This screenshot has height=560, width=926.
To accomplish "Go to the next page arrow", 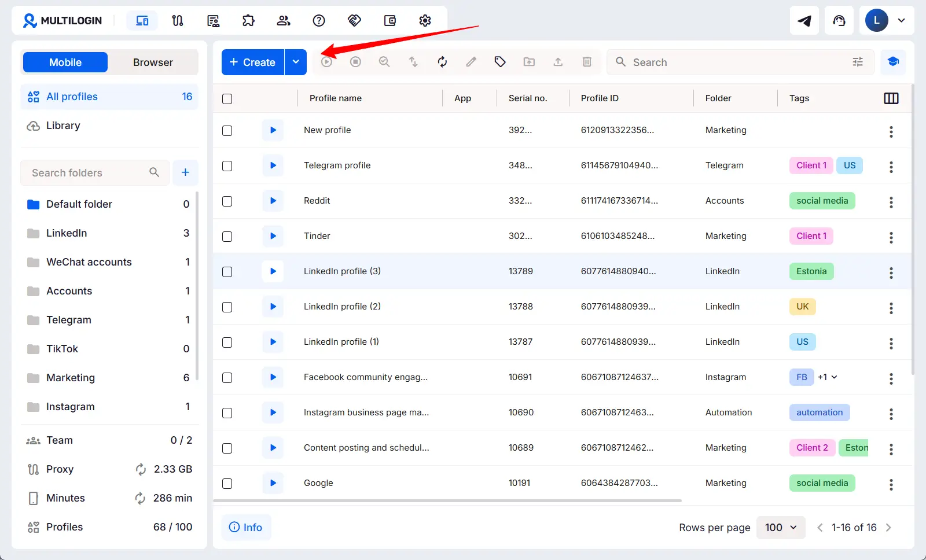I will pos(889,528).
